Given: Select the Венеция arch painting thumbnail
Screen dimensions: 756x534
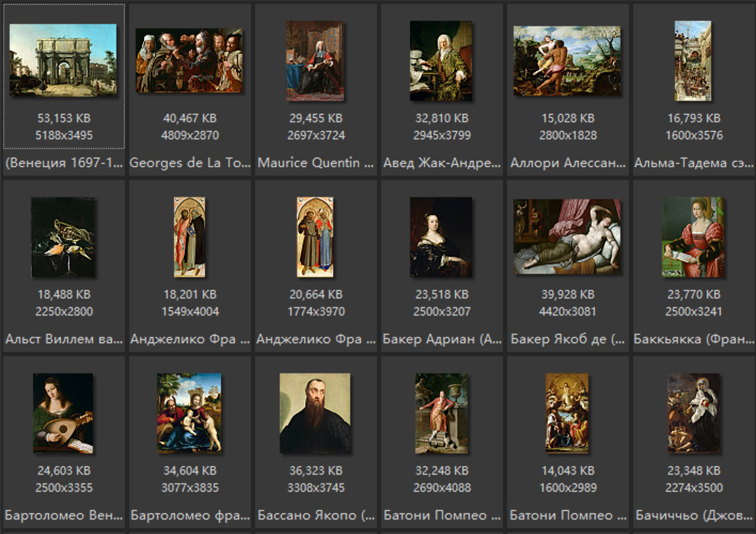Looking at the screenshot, I should click(x=63, y=60).
